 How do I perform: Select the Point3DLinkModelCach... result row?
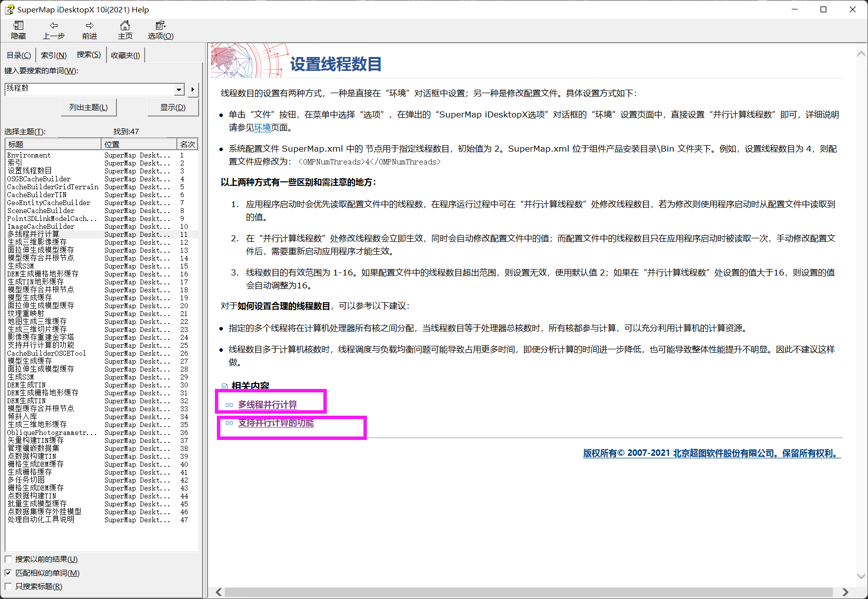tap(102, 218)
